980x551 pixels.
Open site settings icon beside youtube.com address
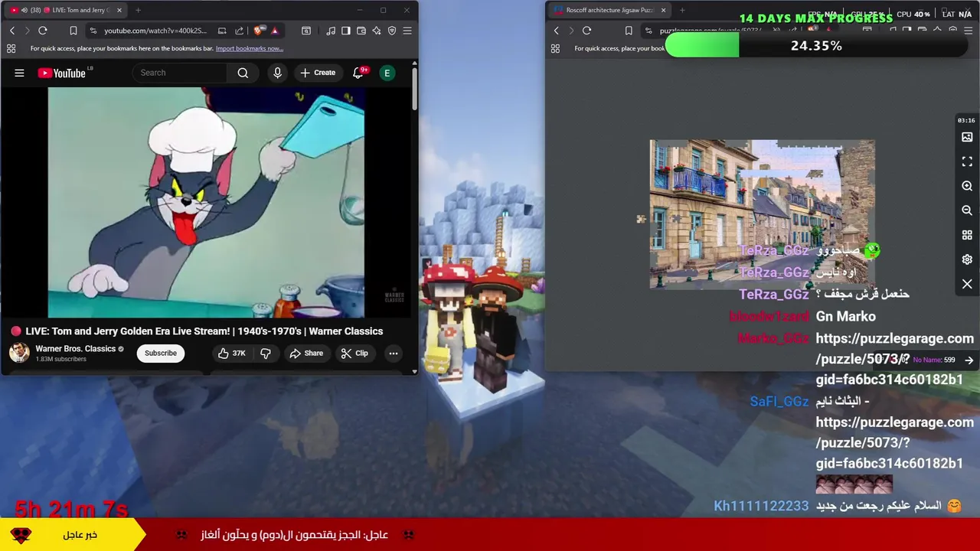pos(93,31)
